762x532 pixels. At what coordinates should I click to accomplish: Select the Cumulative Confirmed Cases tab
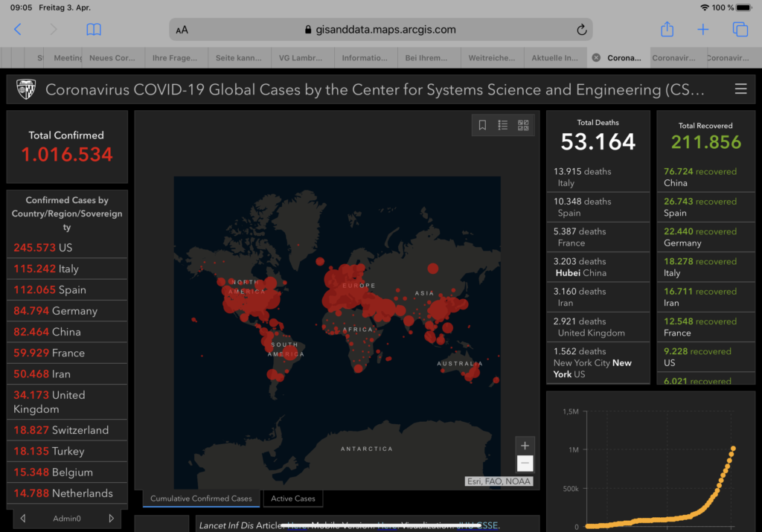pyautogui.click(x=201, y=499)
